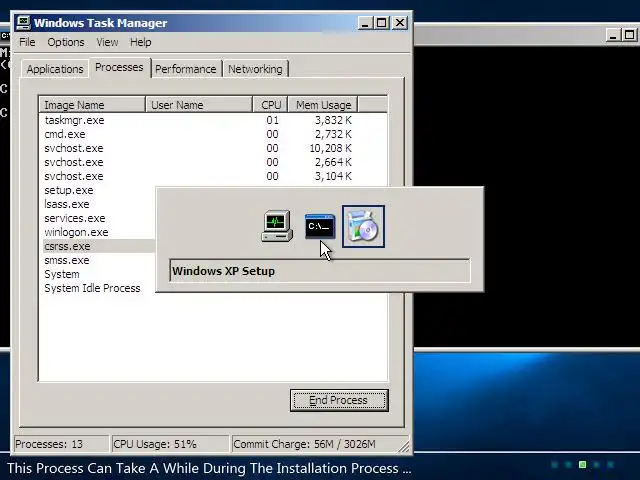640x480 pixels.
Task: Maximize the Task Manager window
Action: (x=382, y=23)
